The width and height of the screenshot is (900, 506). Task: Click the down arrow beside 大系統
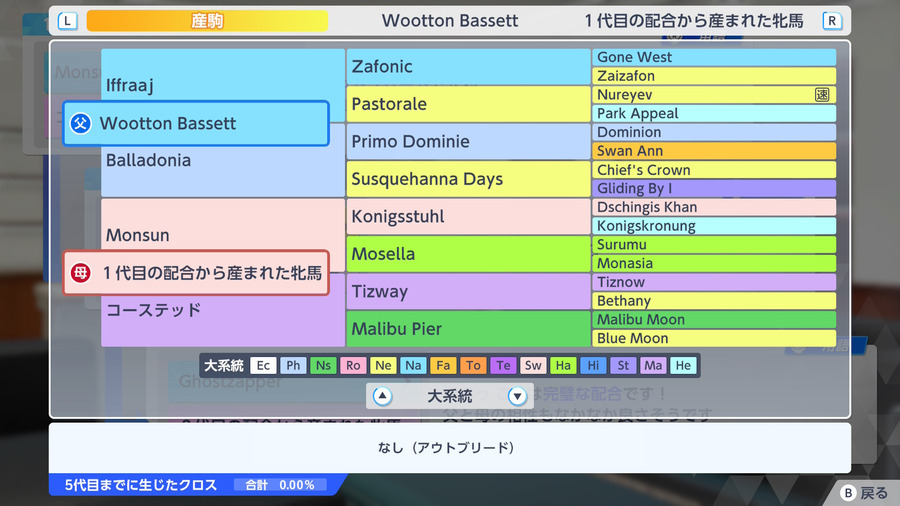[x=517, y=396]
